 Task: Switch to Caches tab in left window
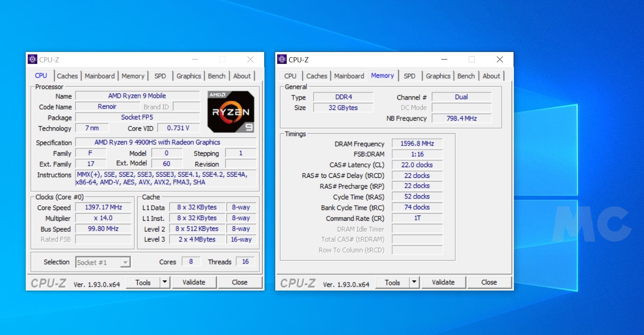(67, 76)
